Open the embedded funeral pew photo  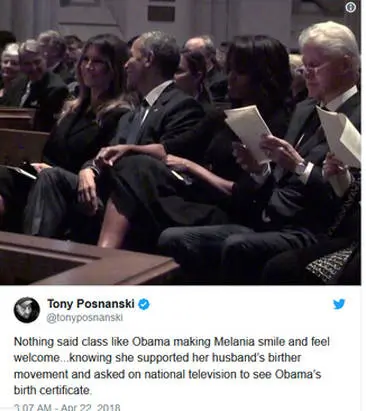click(180, 142)
